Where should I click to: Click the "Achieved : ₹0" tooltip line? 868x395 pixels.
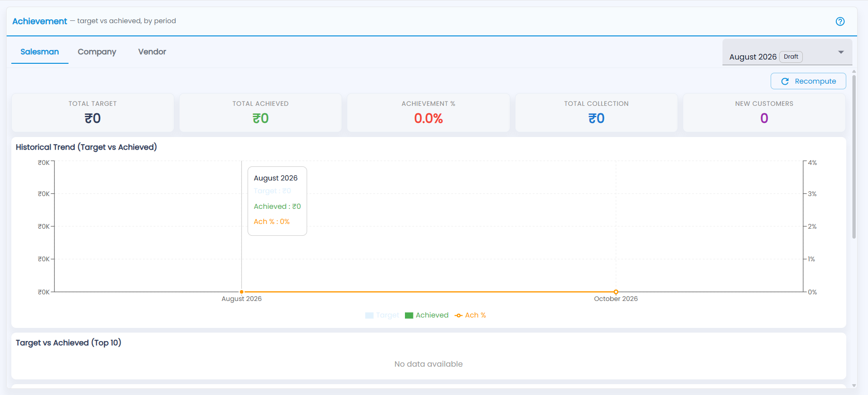tap(277, 206)
